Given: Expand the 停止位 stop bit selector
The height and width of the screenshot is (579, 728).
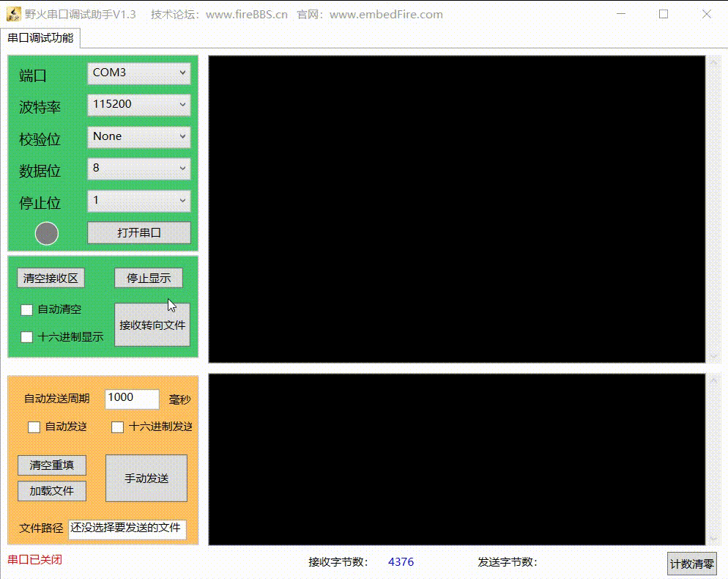Looking at the screenshot, I should pyautogui.click(x=138, y=201).
